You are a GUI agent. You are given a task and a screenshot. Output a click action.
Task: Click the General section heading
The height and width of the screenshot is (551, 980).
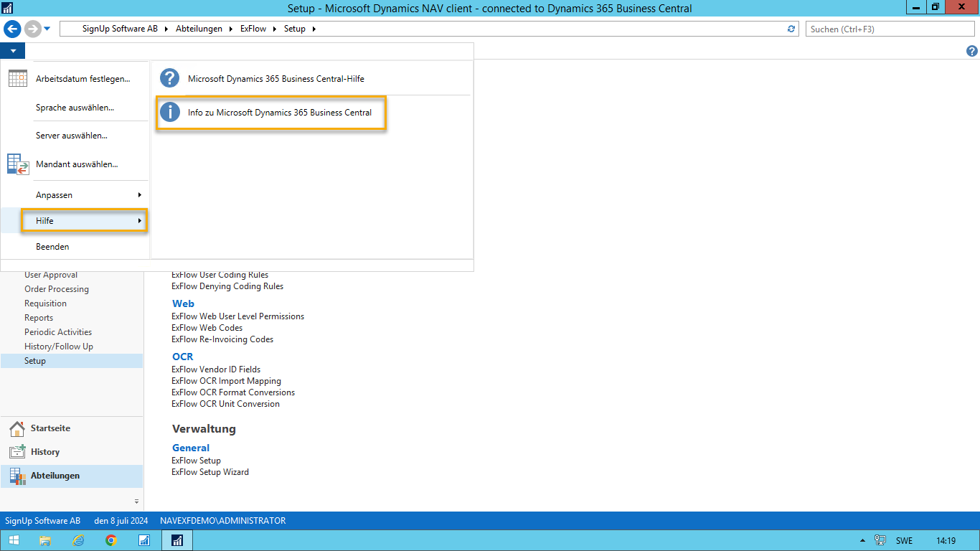point(191,448)
